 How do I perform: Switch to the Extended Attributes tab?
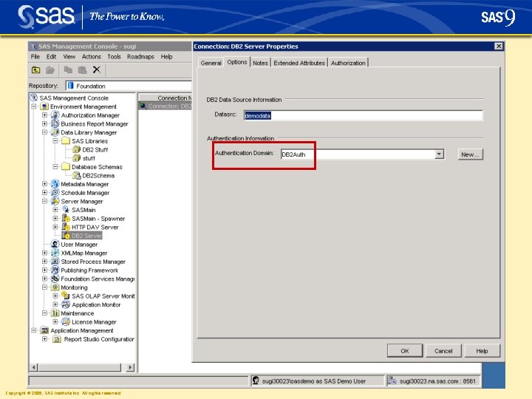(x=299, y=63)
